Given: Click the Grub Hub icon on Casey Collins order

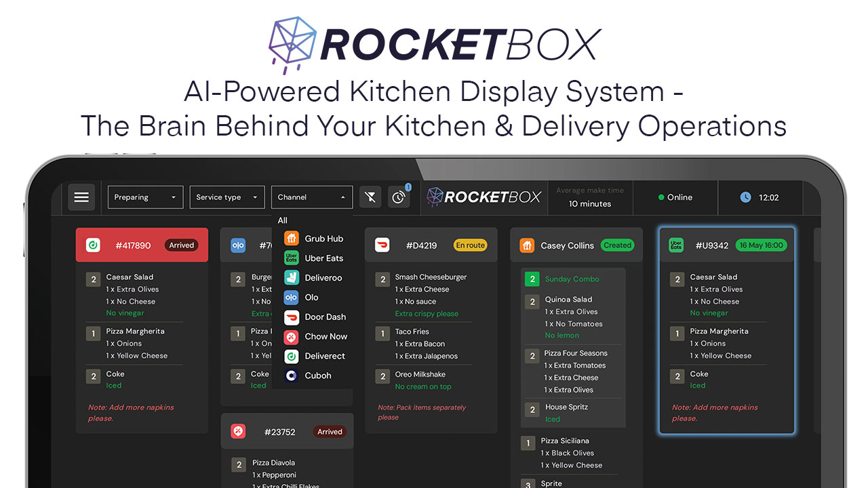Looking at the screenshot, I should click(x=527, y=245).
